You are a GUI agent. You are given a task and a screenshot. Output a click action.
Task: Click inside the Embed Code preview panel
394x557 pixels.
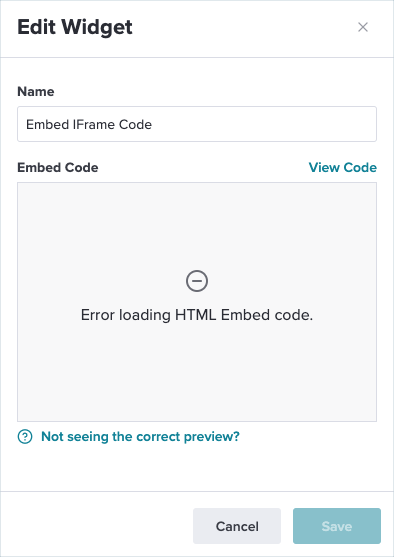click(x=197, y=302)
